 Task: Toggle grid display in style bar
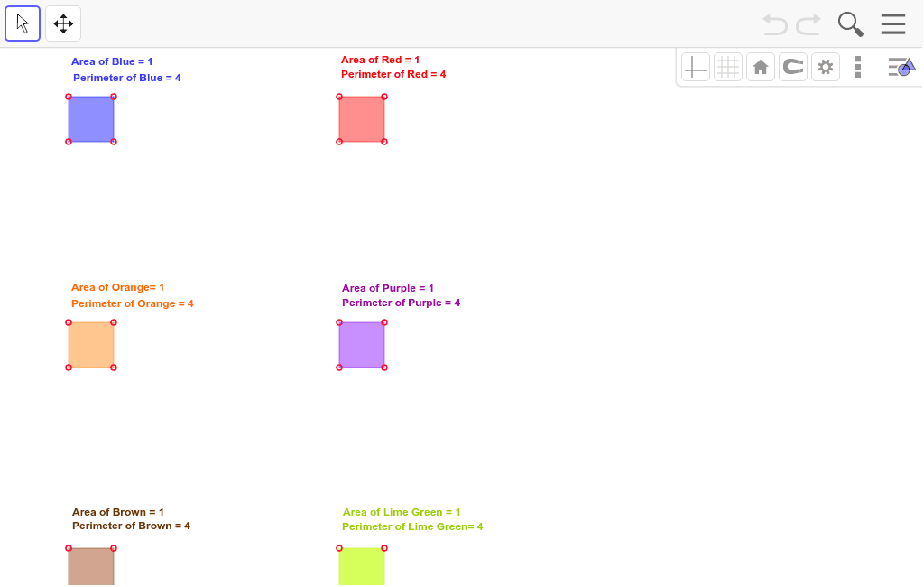pos(728,67)
